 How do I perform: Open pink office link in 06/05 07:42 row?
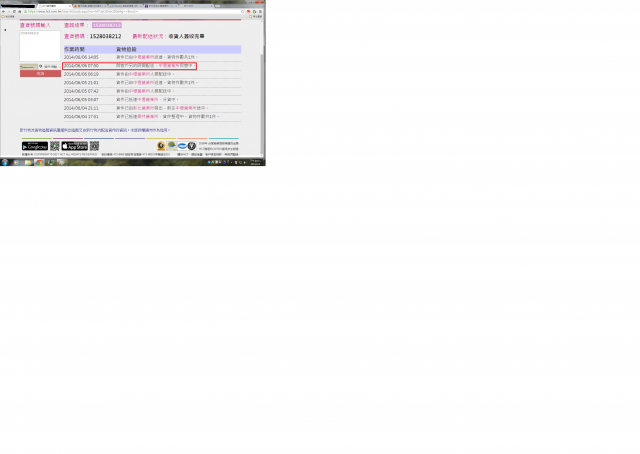pyautogui.click(x=139, y=91)
